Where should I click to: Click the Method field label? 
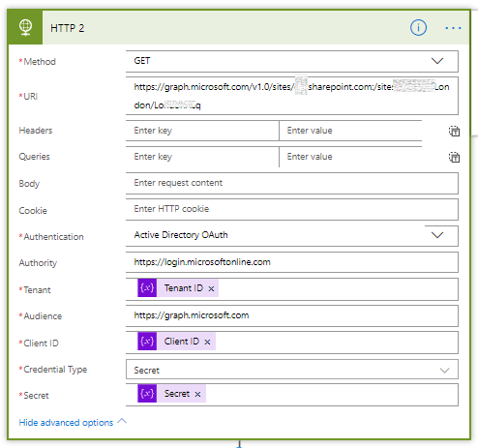[x=37, y=62]
